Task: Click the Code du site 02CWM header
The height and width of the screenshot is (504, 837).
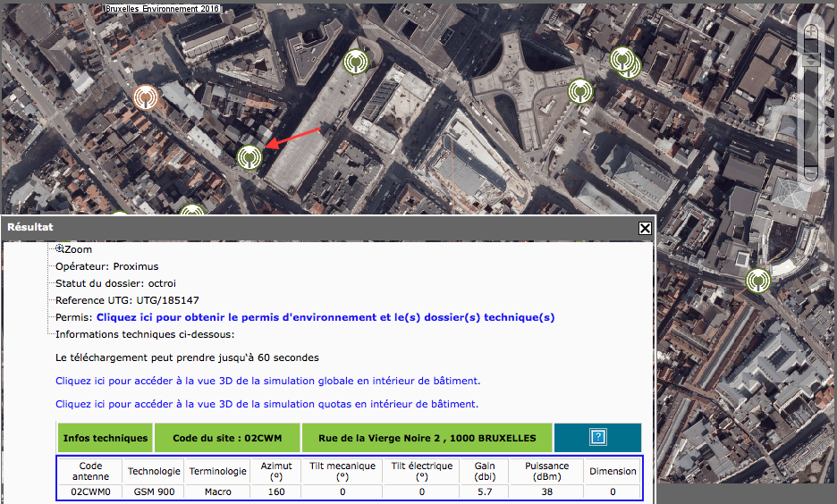Action: point(227,438)
